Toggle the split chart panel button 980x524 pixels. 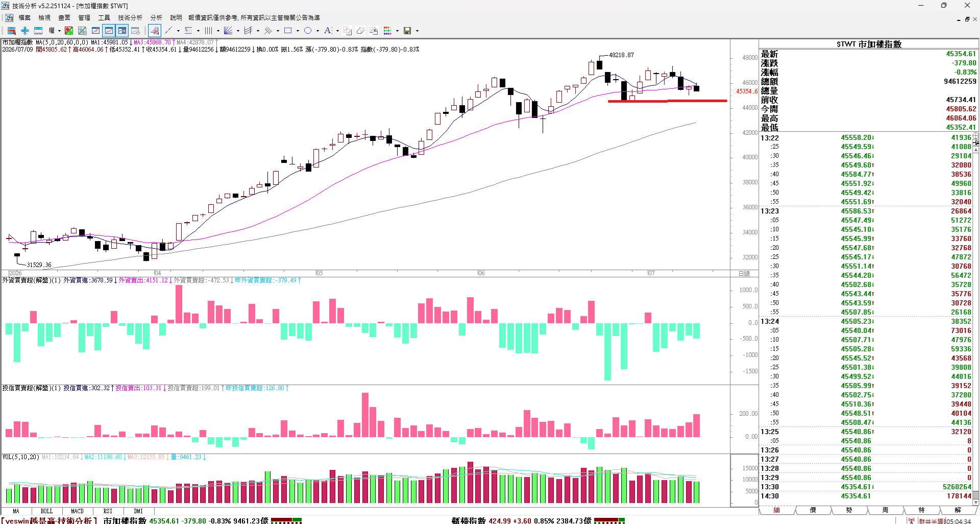122,31
